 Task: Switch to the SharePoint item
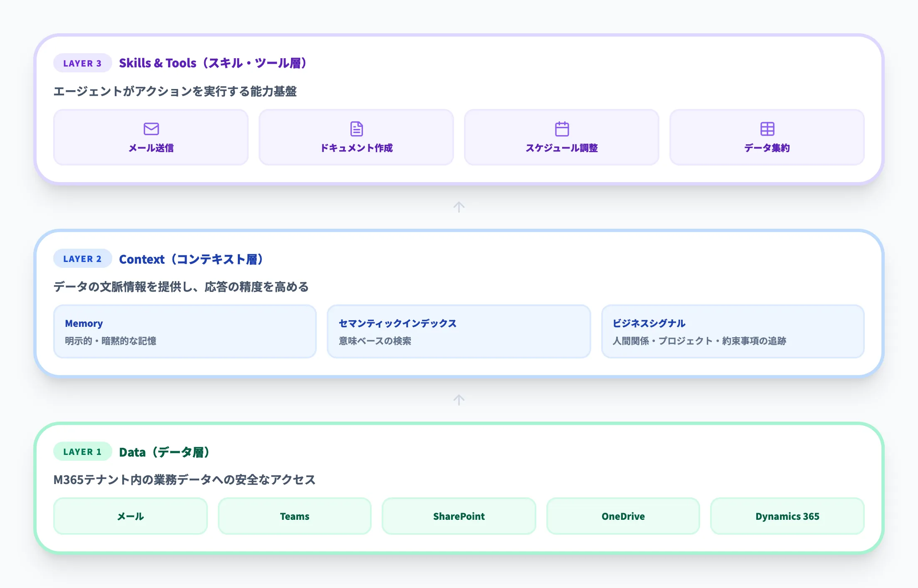point(459,516)
